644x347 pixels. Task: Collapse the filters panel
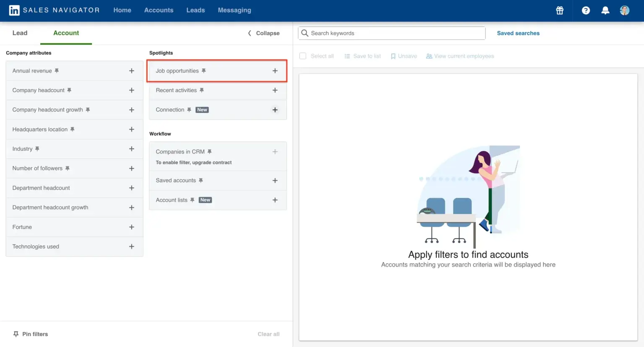pos(264,33)
